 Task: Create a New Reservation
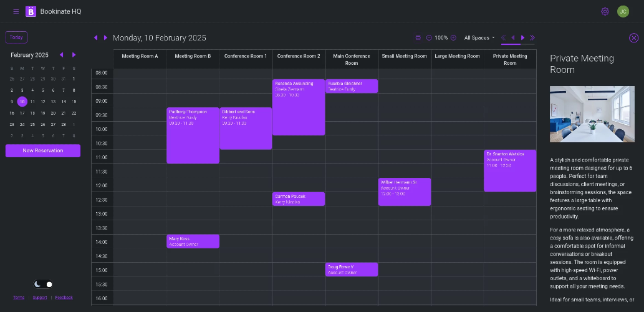43,150
